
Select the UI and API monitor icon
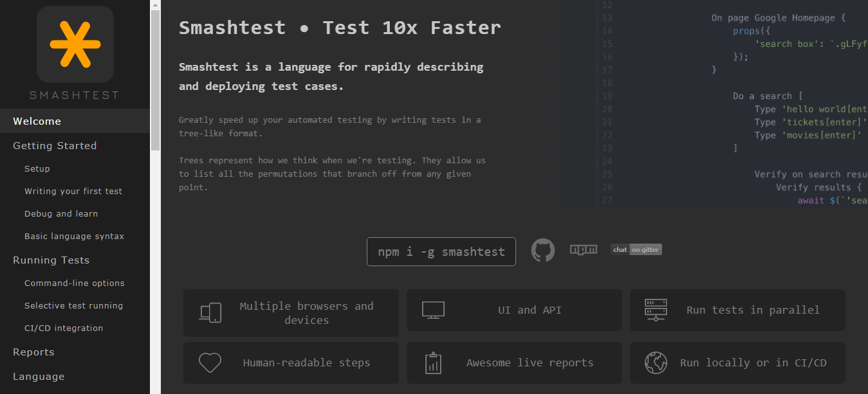point(433,309)
